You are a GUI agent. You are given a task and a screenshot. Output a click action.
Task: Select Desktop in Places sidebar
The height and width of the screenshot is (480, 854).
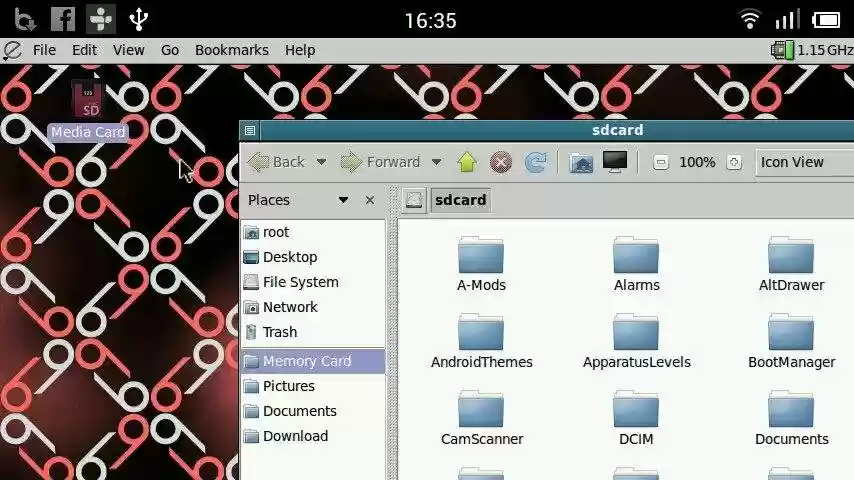313,257
